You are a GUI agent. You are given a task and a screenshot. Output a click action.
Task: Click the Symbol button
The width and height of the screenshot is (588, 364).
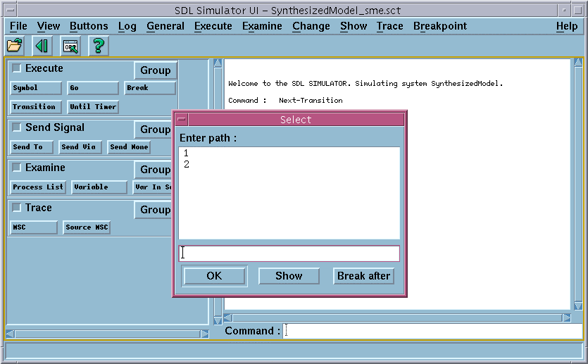tap(36, 88)
